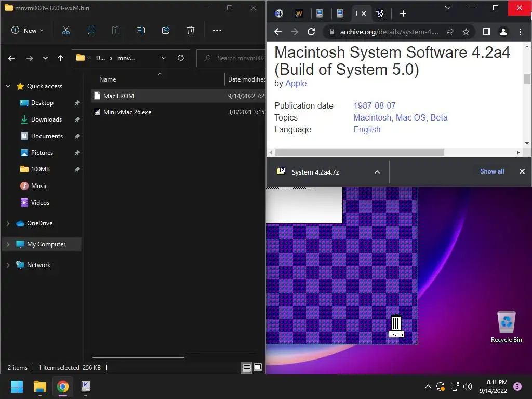
Task: Unpin Documents using its pin icon
Action: pyautogui.click(x=77, y=136)
